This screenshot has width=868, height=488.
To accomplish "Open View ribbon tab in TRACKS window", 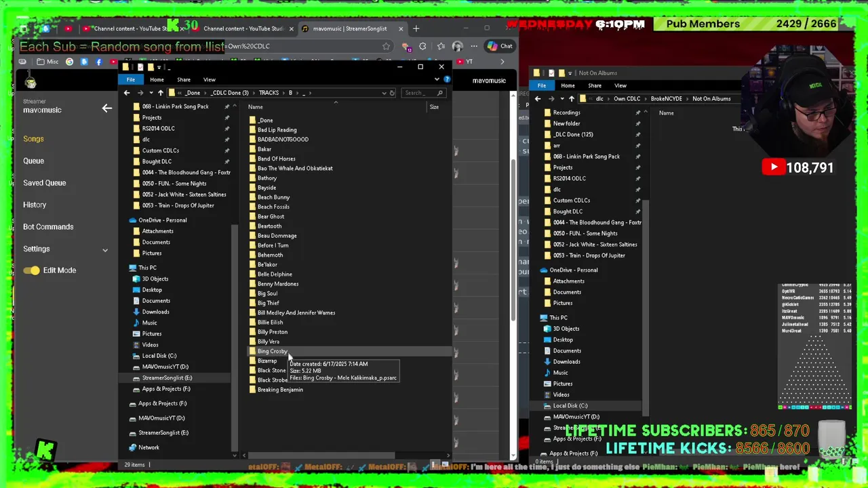I will (210, 79).
